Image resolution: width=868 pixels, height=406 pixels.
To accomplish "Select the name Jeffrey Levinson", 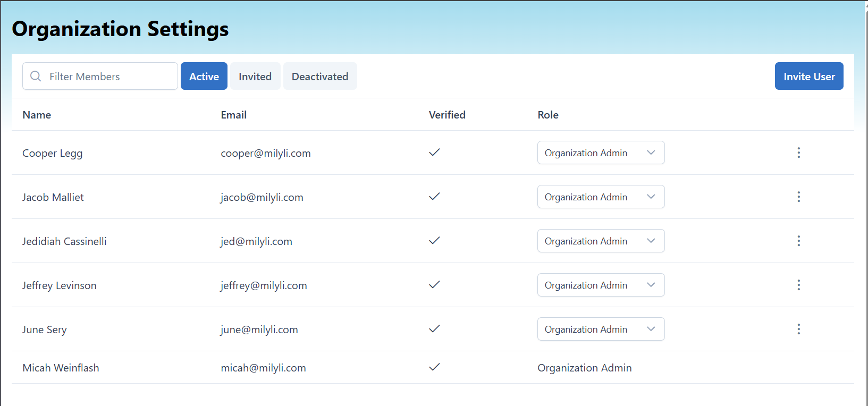I will pyautogui.click(x=60, y=285).
